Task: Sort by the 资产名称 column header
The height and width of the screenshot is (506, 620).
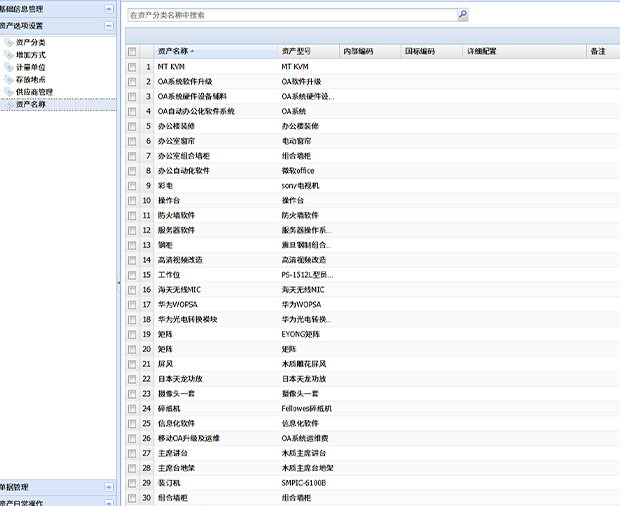Action: pyautogui.click(x=215, y=51)
